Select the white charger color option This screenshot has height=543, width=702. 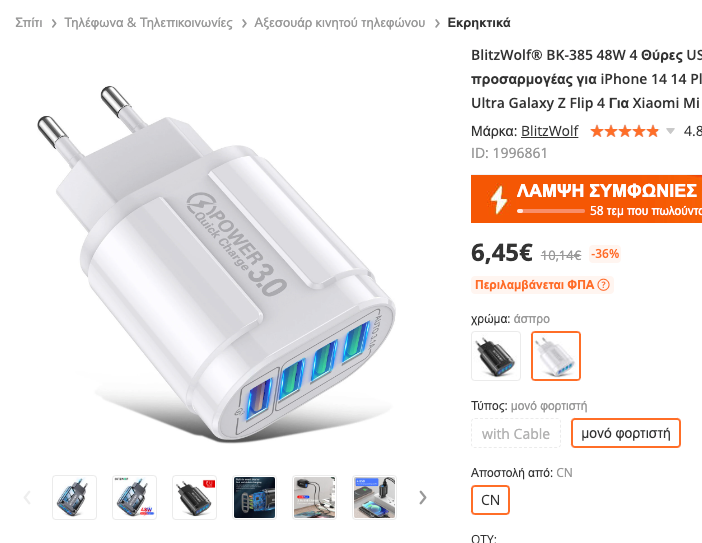point(556,356)
